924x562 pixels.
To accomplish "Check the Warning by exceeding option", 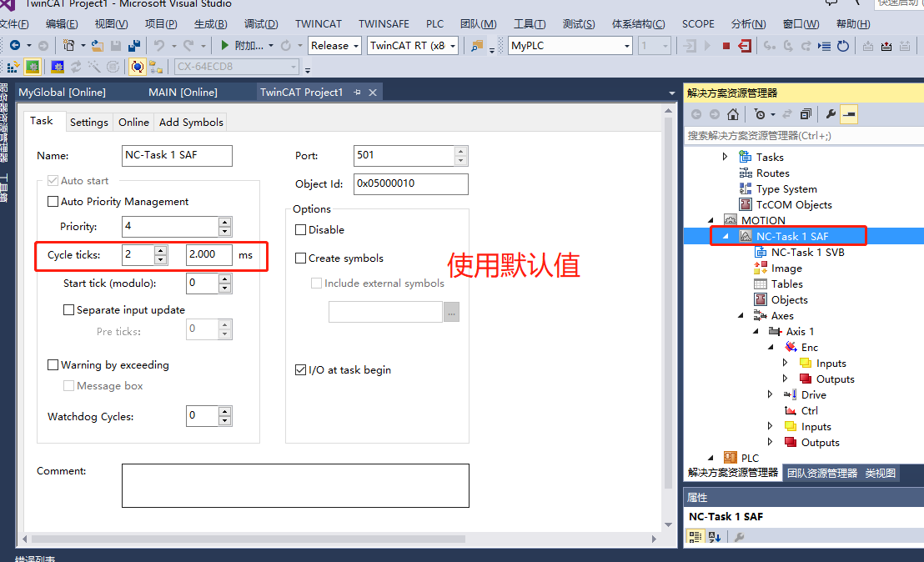I will click(x=53, y=365).
